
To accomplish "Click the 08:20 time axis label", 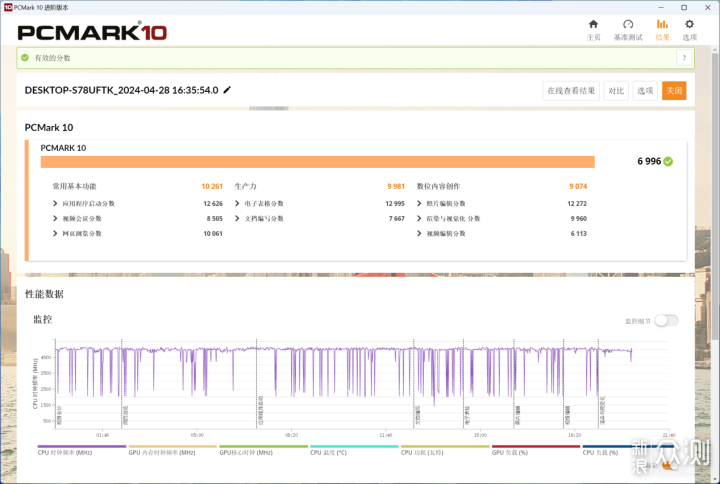I will tap(291, 435).
